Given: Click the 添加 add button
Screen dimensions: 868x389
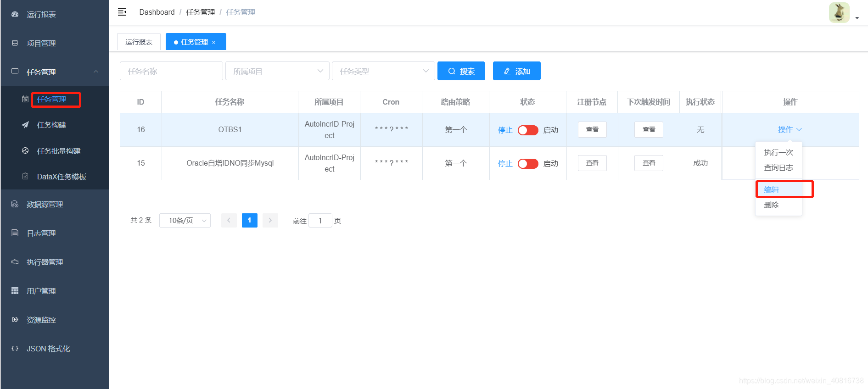Looking at the screenshot, I should (x=517, y=71).
